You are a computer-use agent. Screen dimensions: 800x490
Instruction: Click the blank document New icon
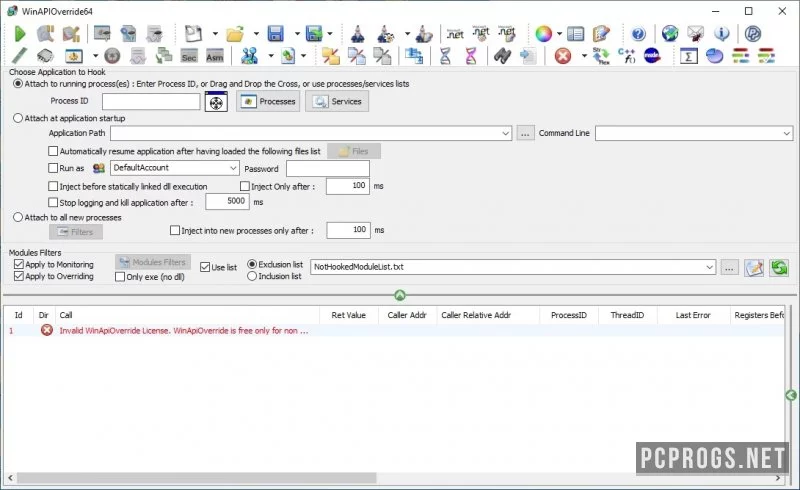tap(193, 34)
